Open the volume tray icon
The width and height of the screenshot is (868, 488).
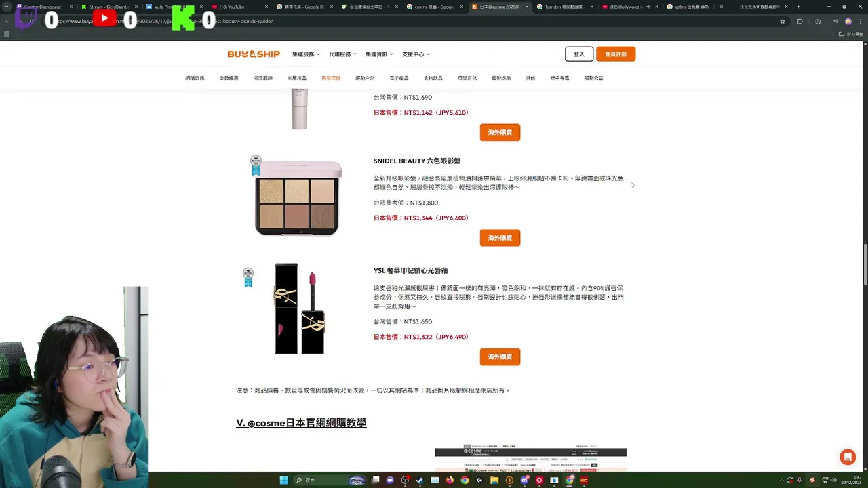(833, 480)
